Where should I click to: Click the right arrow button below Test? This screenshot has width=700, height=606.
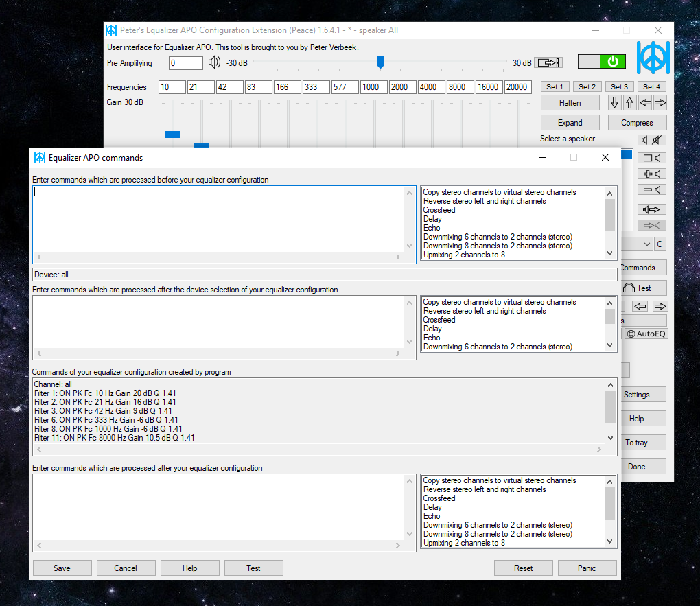660,306
